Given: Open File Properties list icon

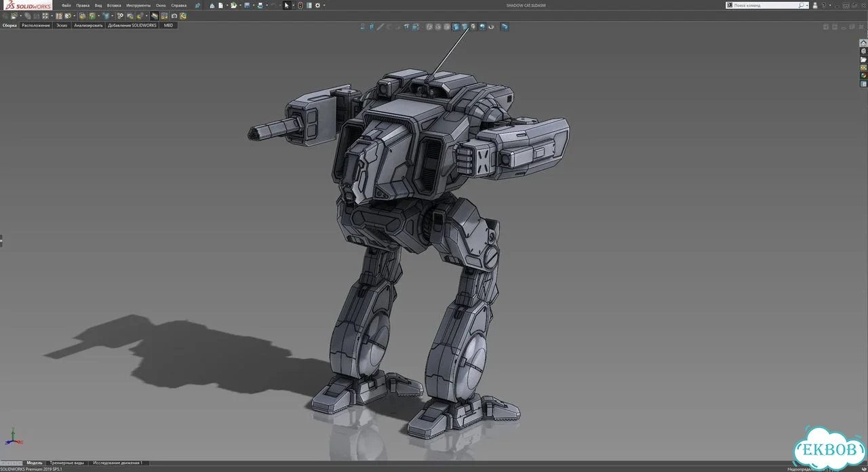Looking at the screenshot, I should [x=309, y=5].
